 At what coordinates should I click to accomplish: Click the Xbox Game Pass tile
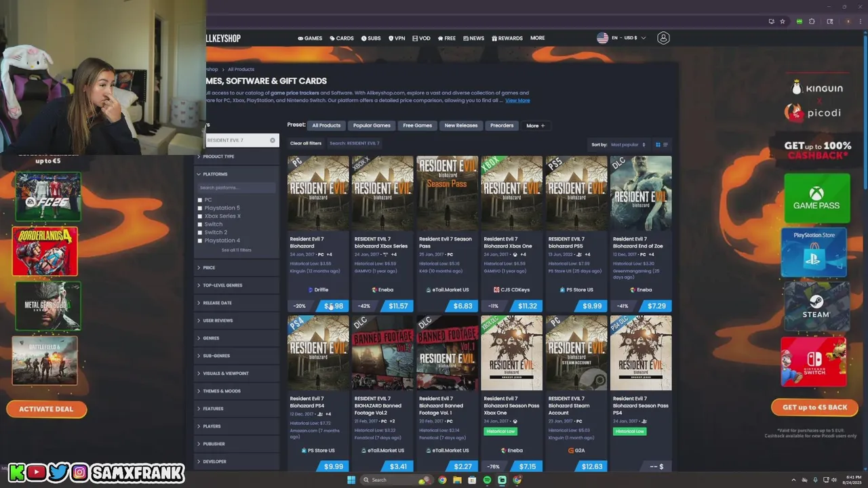[x=816, y=199]
